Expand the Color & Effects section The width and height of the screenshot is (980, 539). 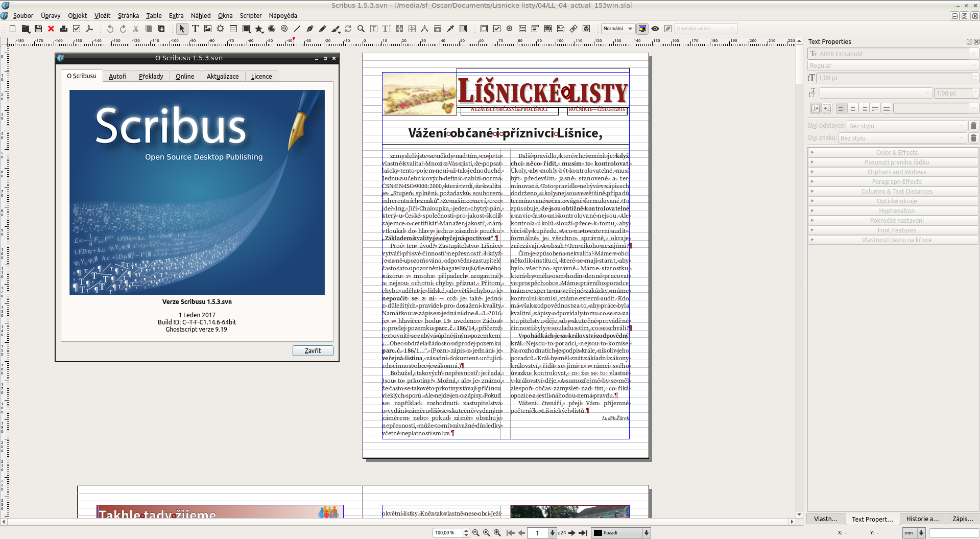click(896, 152)
